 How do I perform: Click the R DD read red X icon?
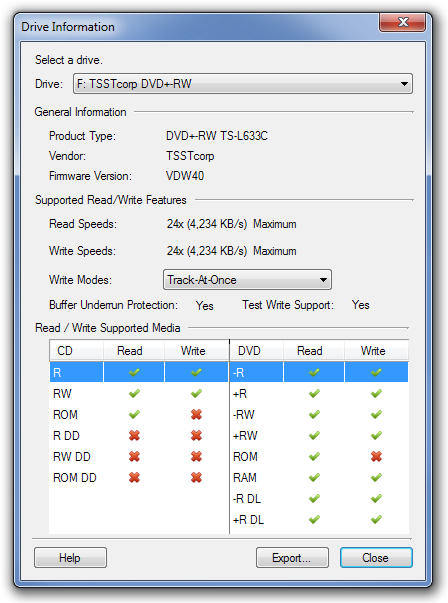tap(134, 436)
